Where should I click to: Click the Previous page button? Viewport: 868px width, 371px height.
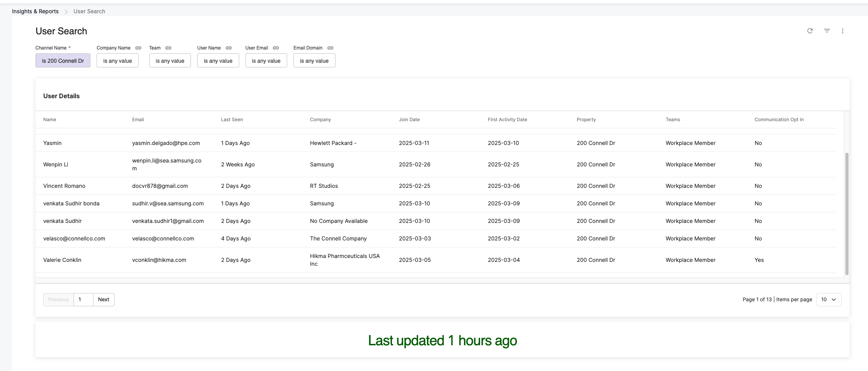coord(58,300)
